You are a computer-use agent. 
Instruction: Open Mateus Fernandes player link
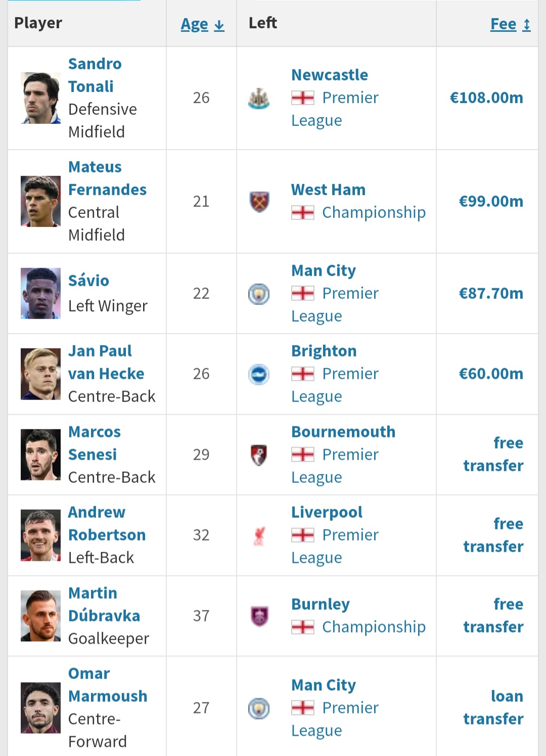click(x=107, y=179)
